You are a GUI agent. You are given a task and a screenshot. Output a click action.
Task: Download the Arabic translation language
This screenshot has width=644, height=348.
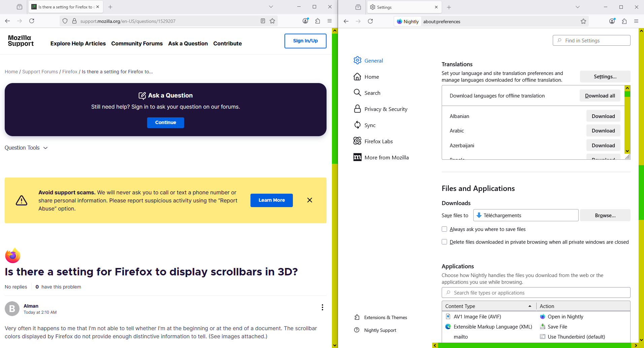pos(603,130)
